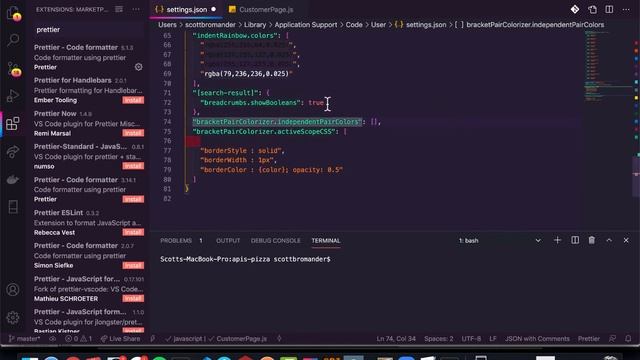Click bracketPairColorizer.independentPairColors breadcrumb

[x=530, y=24]
